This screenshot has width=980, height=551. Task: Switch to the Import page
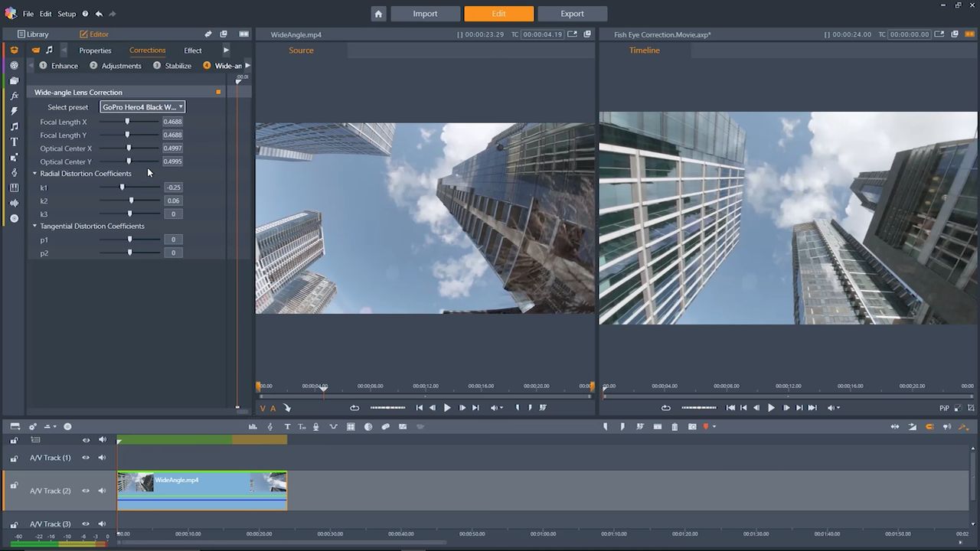425,14
